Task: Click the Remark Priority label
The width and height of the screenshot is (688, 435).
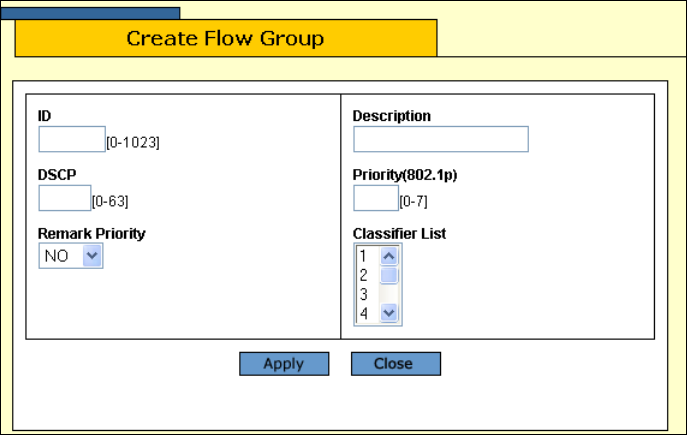Action: [92, 233]
